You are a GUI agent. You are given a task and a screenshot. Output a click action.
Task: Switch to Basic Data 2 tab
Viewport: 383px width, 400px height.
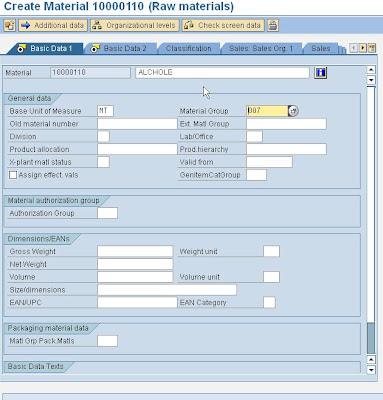(120, 49)
